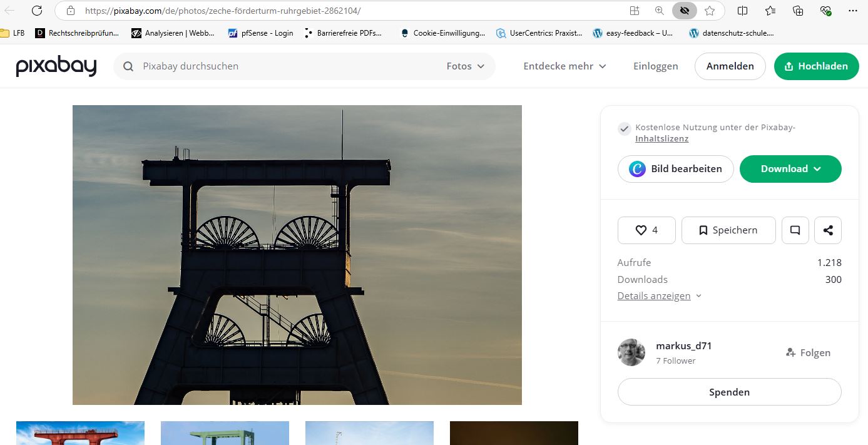Click the Spenden button
The image size is (868, 445).
point(730,392)
